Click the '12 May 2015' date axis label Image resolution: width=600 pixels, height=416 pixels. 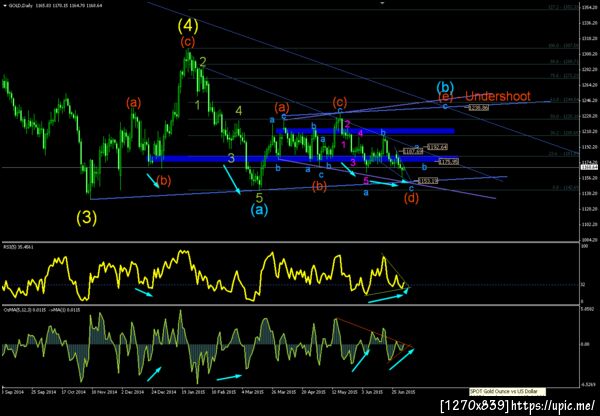tap(344, 392)
